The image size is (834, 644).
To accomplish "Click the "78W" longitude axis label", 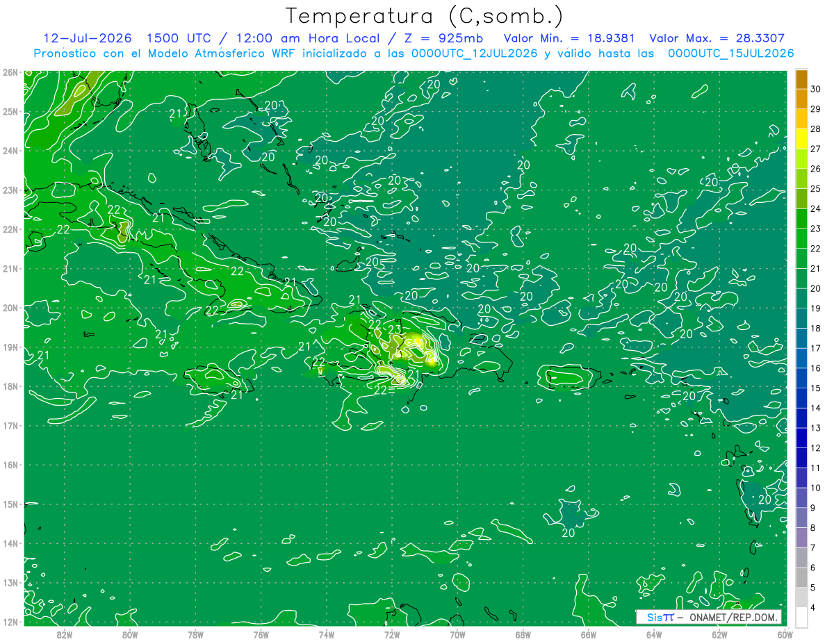I will [195, 634].
